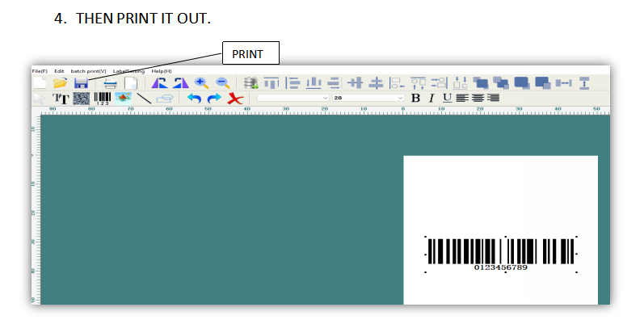Viewport: 644px width, 324px height.
Task: Bring the selected object to the front
Action: pyautogui.click(x=522, y=83)
